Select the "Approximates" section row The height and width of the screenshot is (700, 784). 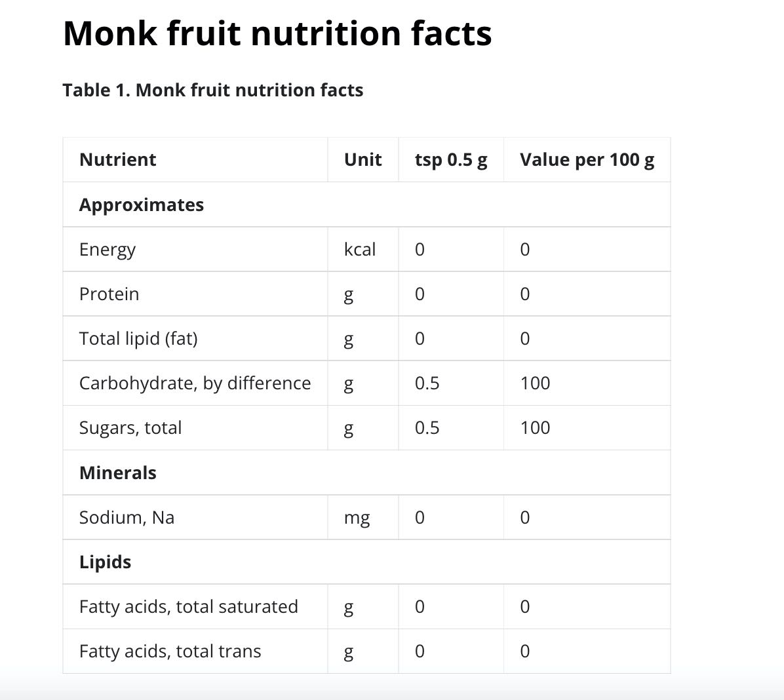pos(142,205)
